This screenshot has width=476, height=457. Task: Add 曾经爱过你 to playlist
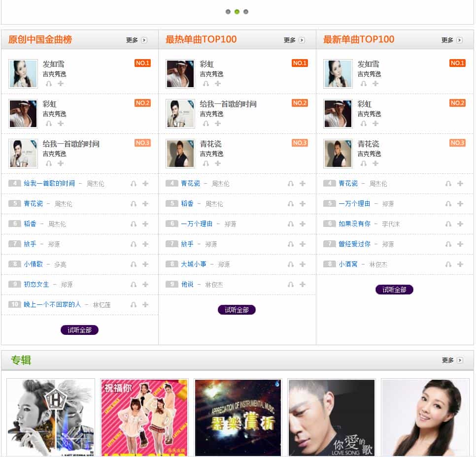tap(460, 244)
